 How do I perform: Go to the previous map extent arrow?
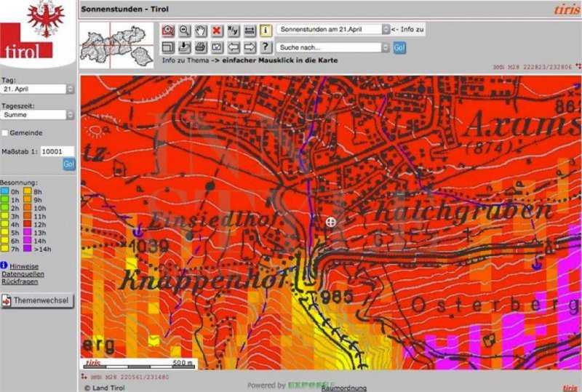click(233, 47)
